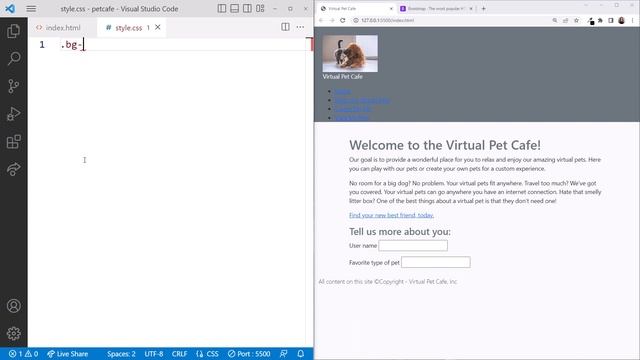Open the third navigation link in the header
This screenshot has width=640, height=360.
click(x=353, y=109)
